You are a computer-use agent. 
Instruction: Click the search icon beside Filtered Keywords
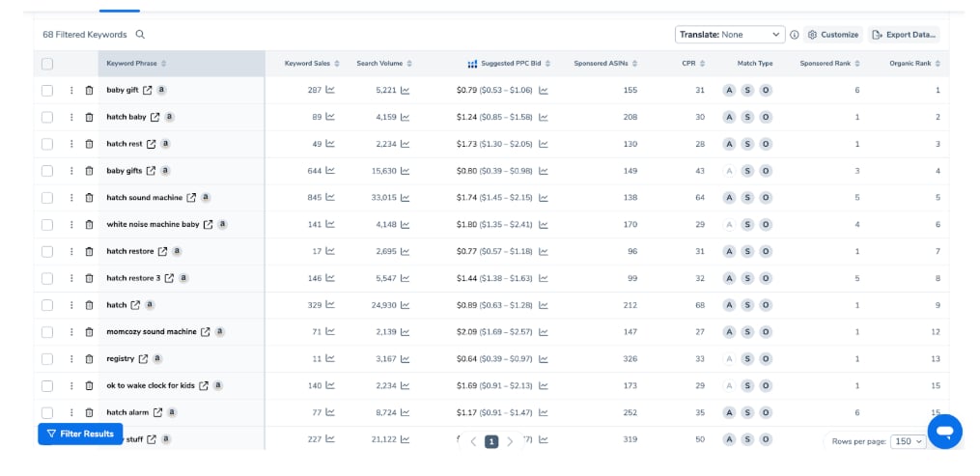point(140,35)
